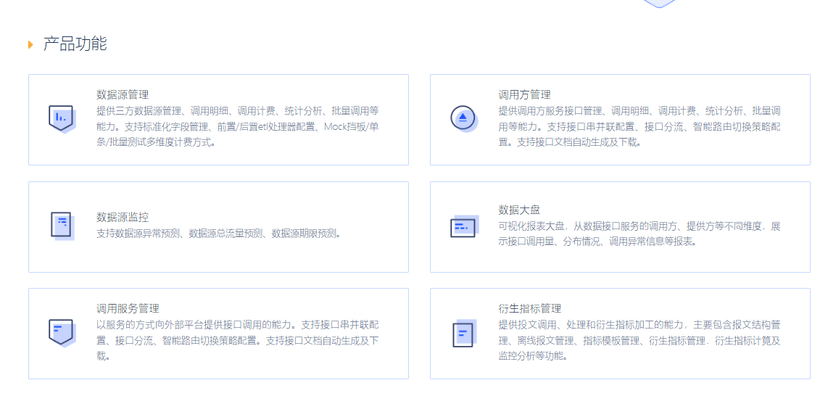Image resolution: width=828 pixels, height=399 pixels.
Task: Open the 数据源监控 card title
Action: click(123, 217)
